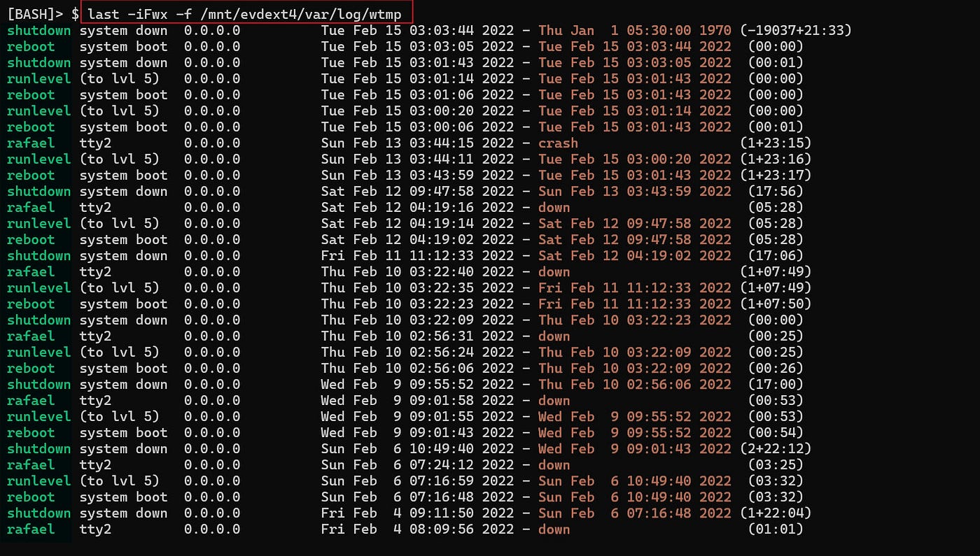Image resolution: width=980 pixels, height=556 pixels.
Task: Click 'down' status in the last rafael row
Action: pyautogui.click(x=554, y=529)
